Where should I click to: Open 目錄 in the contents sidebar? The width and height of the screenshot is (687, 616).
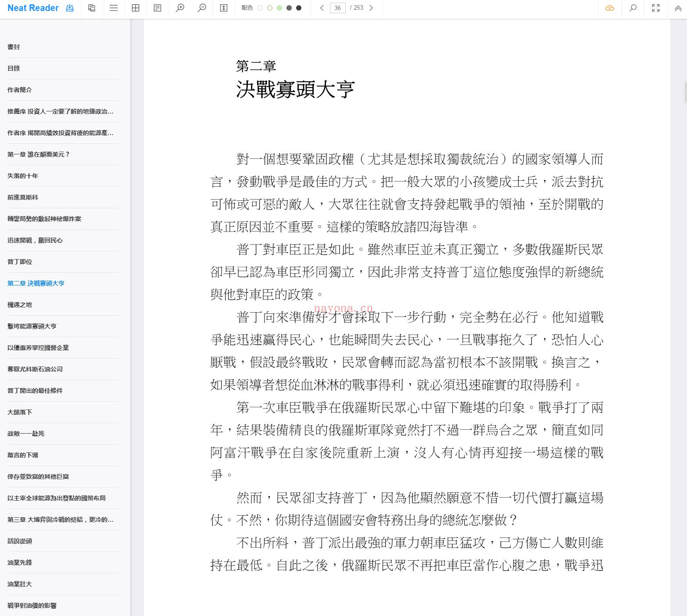pyautogui.click(x=14, y=68)
